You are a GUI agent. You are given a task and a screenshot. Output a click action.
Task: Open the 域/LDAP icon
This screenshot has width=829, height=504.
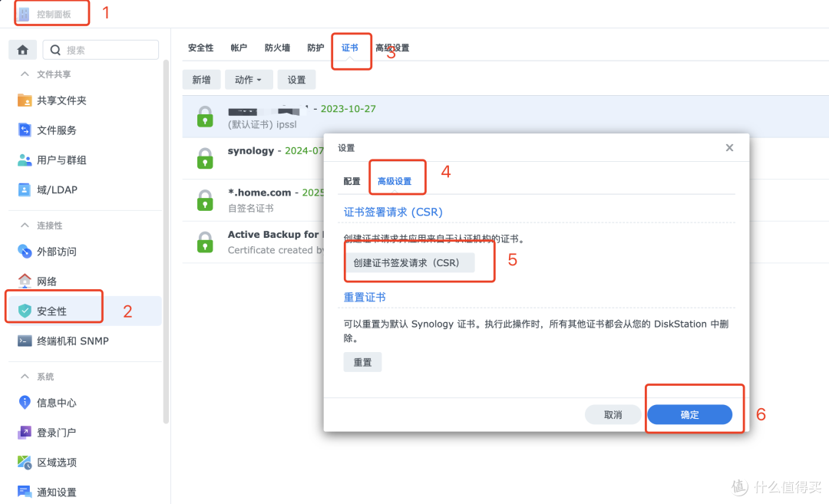[x=25, y=189]
